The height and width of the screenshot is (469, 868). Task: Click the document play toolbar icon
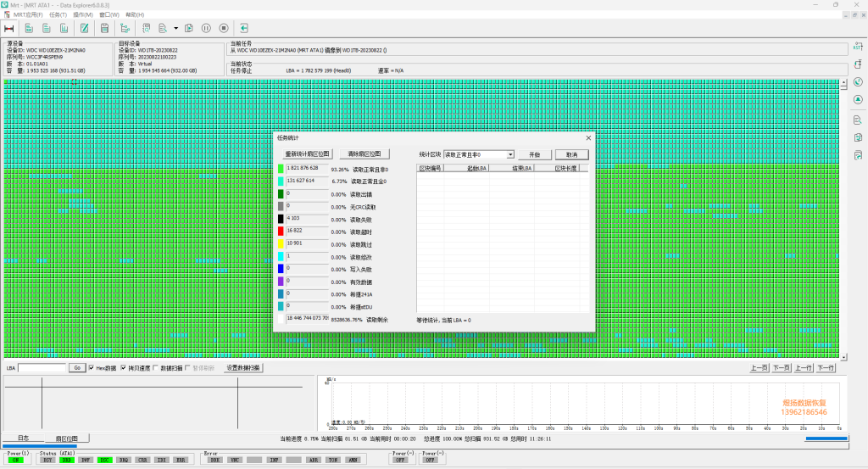[x=189, y=28]
